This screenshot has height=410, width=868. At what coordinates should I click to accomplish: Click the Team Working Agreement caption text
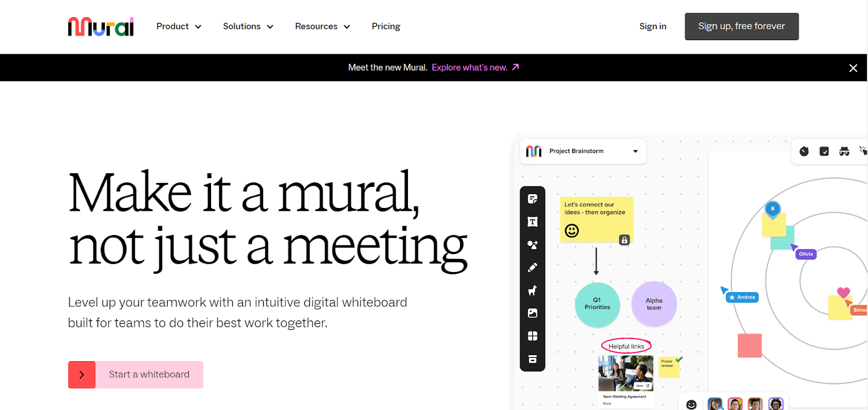(624, 396)
